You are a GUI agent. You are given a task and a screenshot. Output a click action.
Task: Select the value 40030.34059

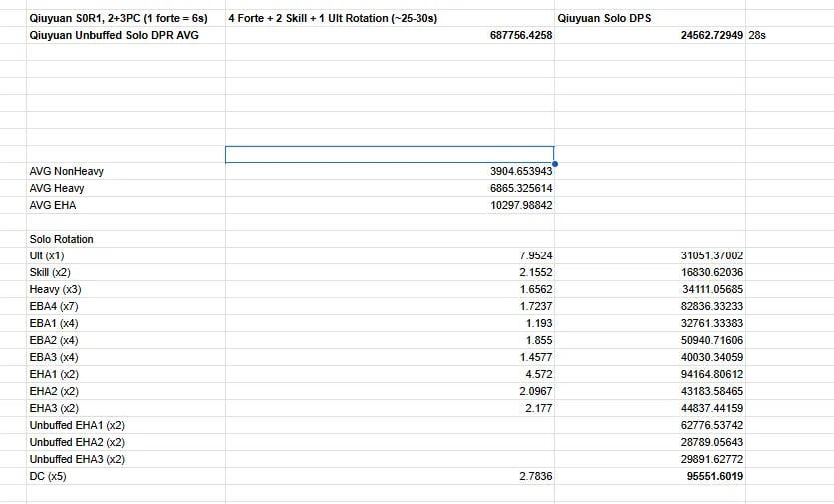coord(712,358)
